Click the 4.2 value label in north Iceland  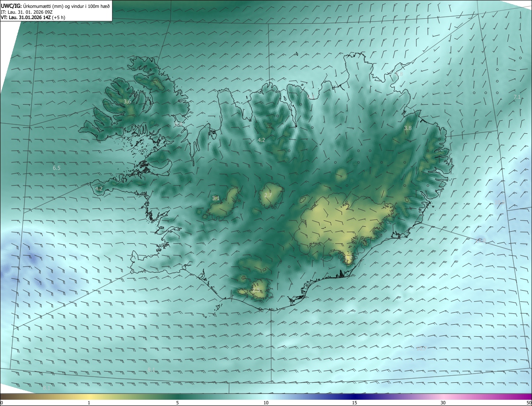coord(261,140)
